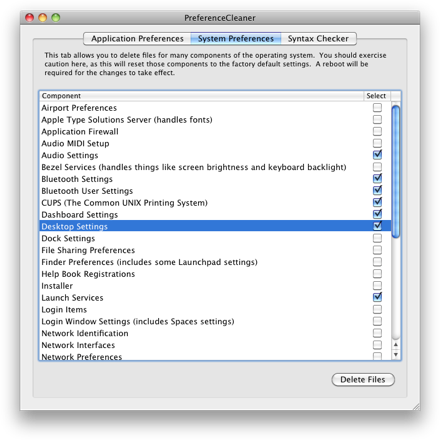440x440 pixels.
Task: Uncheck the Dashboard Settings checkbox
Action: click(x=377, y=214)
